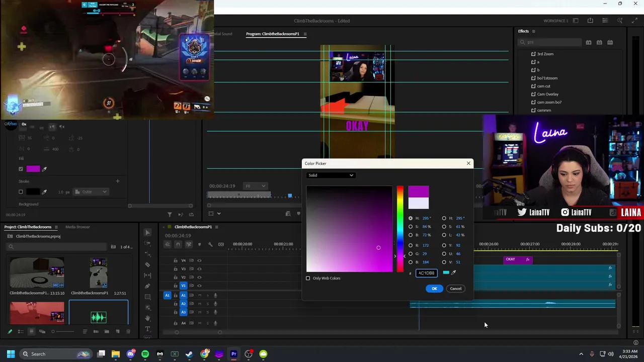Switch to the Pen tool
644x362 pixels.
click(147, 286)
